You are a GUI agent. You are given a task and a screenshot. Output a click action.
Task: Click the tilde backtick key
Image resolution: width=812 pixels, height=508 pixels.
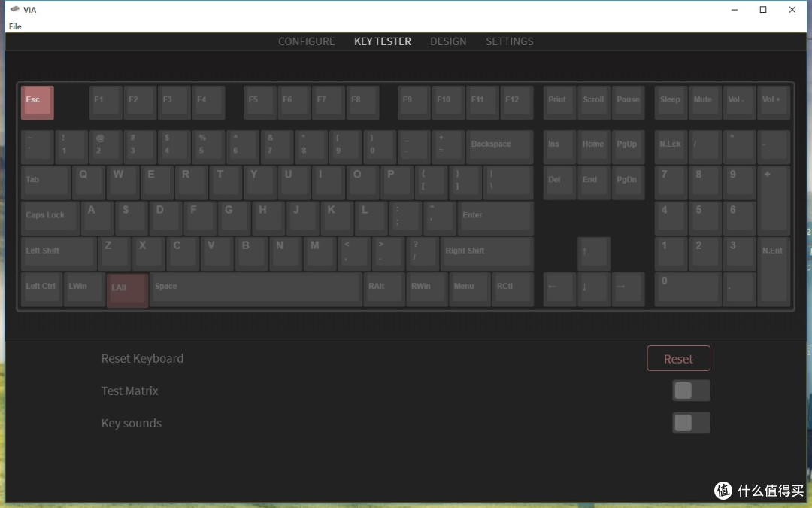click(x=38, y=148)
